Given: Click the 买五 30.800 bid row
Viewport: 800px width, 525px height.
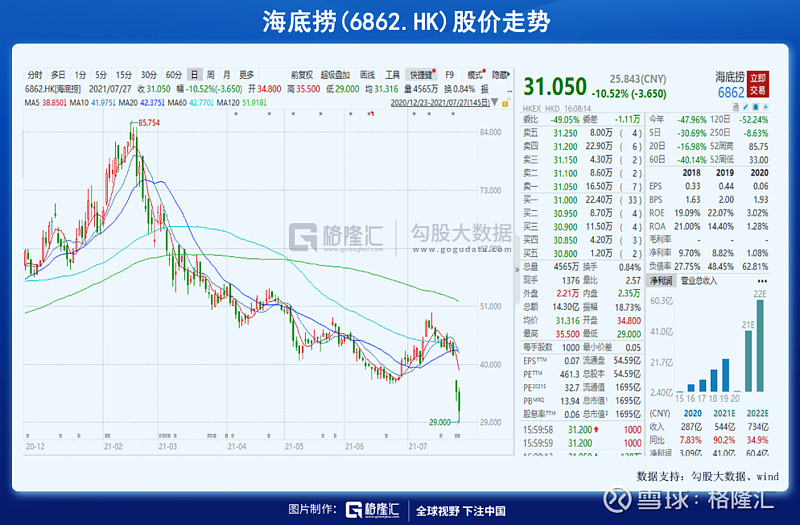Looking at the screenshot, I should (582, 253).
